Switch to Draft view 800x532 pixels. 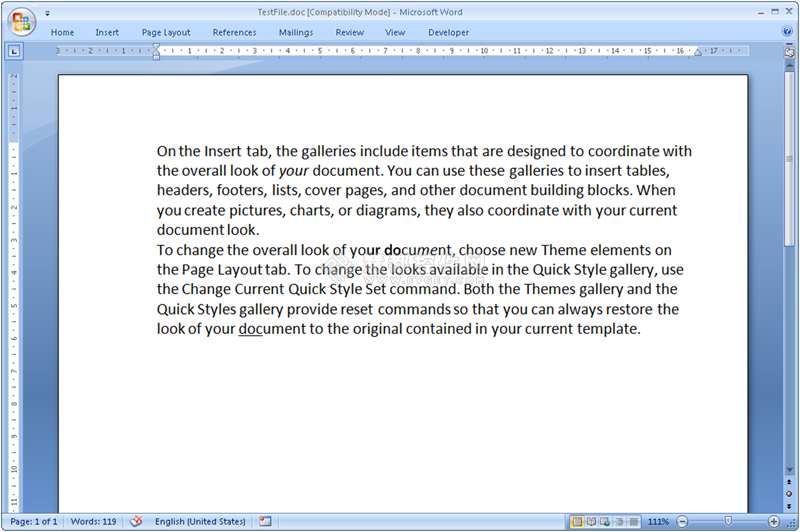coord(633,522)
